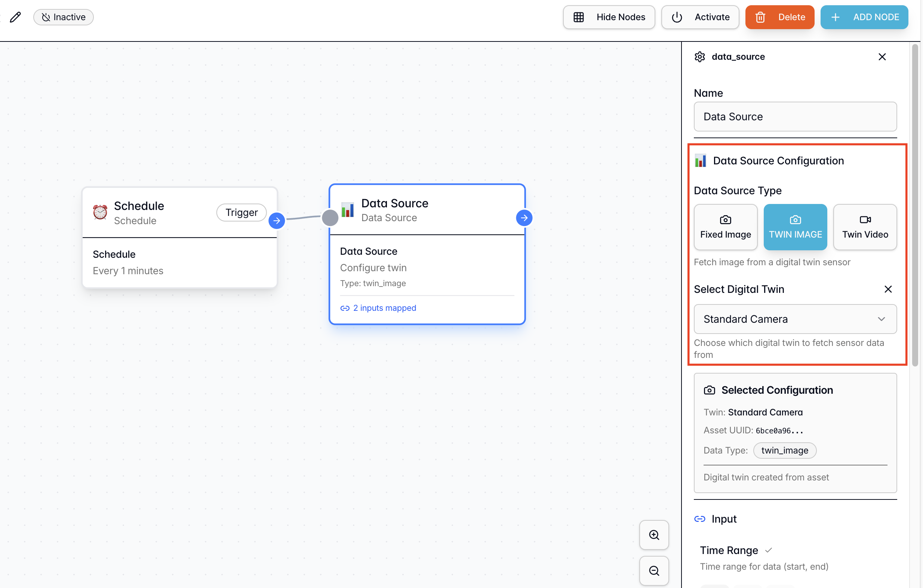Click Hide Nodes in the toolbar
923x588 pixels.
tap(609, 17)
